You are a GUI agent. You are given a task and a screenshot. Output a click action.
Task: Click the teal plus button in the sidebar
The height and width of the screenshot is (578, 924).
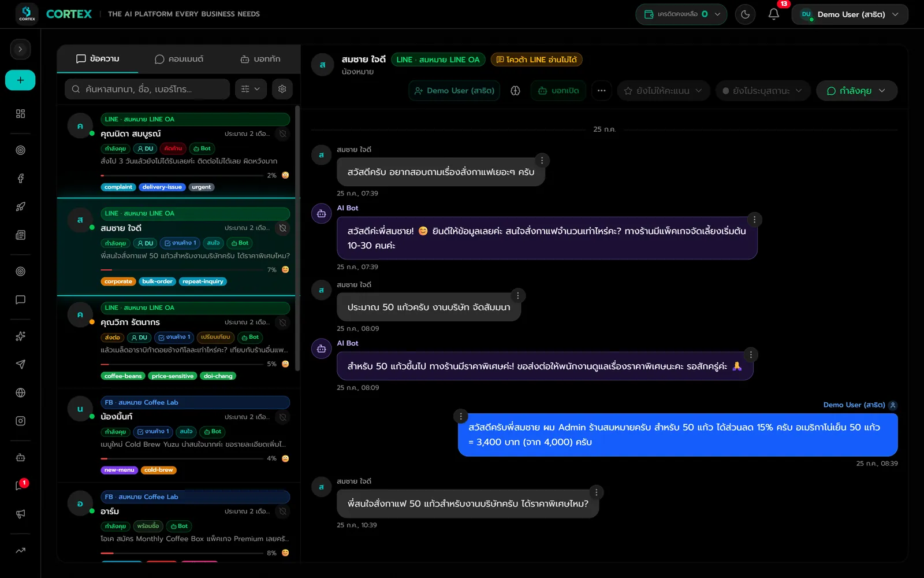point(20,80)
